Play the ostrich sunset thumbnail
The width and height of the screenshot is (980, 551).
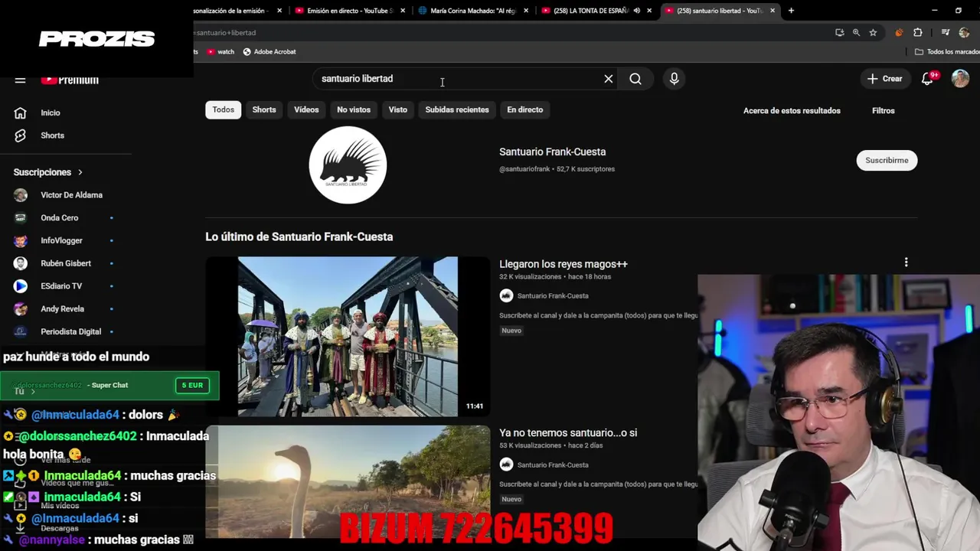point(348,482)
